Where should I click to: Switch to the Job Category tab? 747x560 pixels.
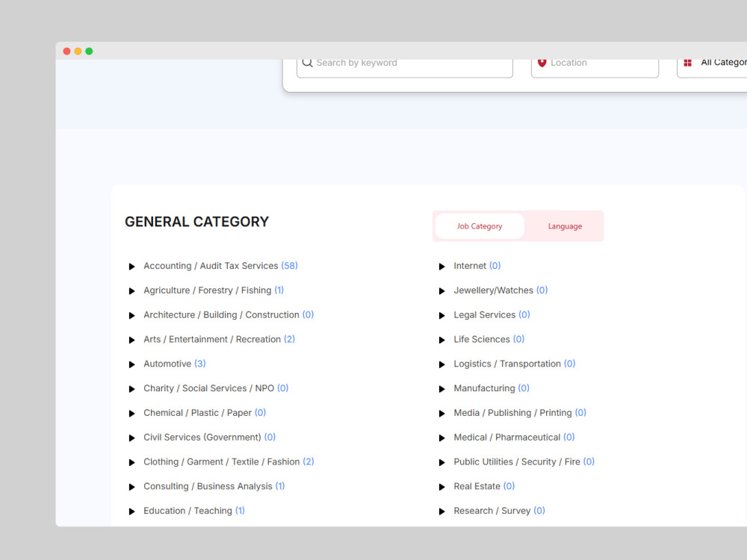pos(480,226)
